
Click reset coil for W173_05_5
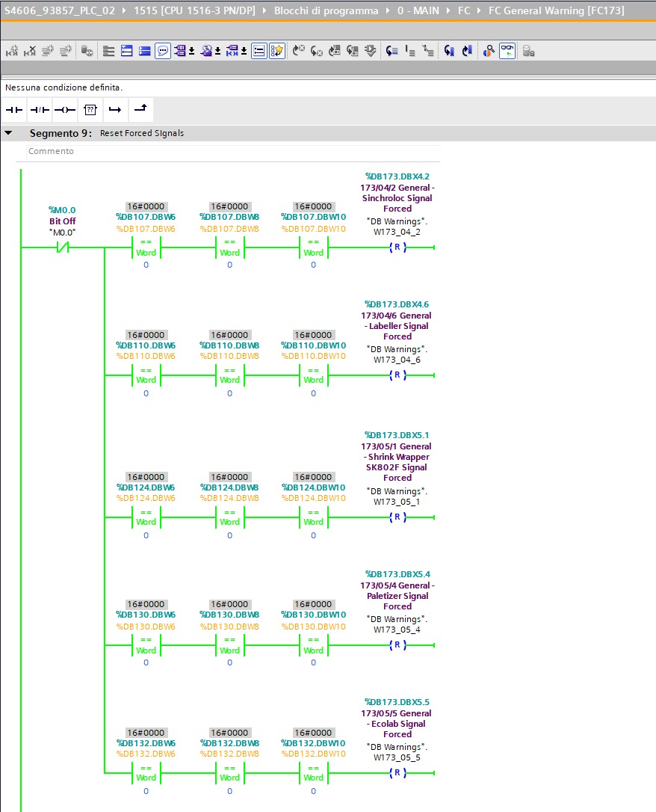(397, 772)
